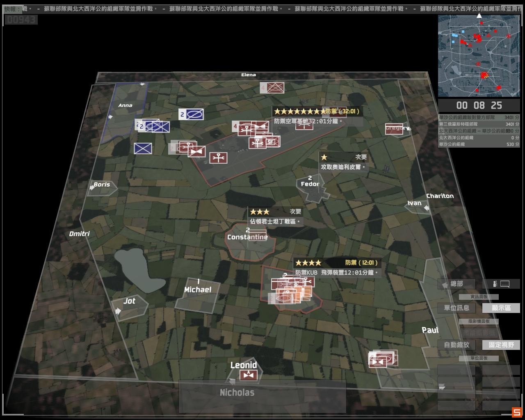
Task: Click the orange 5 logo icon
Action: [x=516, y=412]
